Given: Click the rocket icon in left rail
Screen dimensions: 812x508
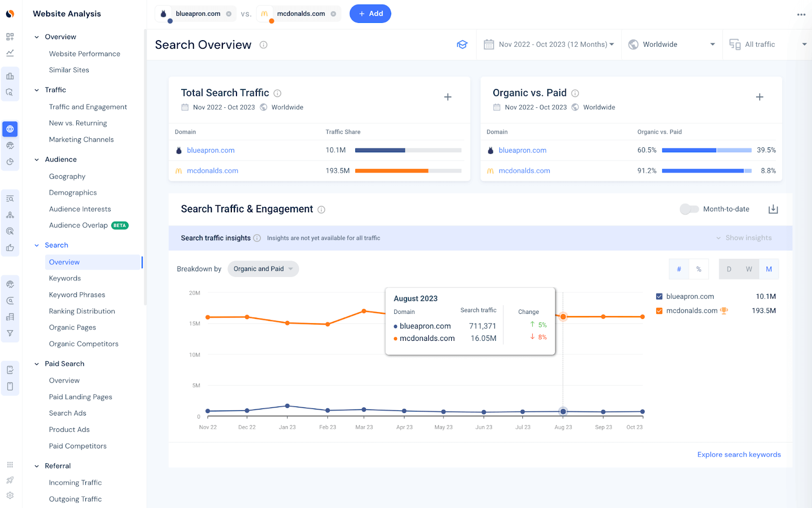Looking at the screenshot, I should (10, 480).
